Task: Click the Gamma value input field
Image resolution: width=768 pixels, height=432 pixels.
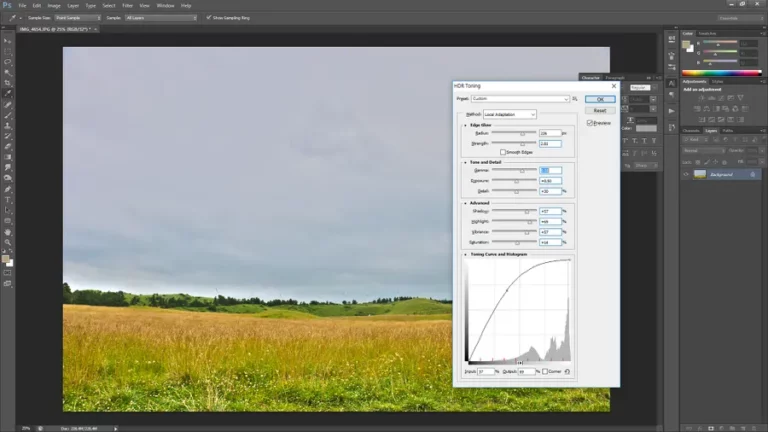Action: click(x=549, y=170)
